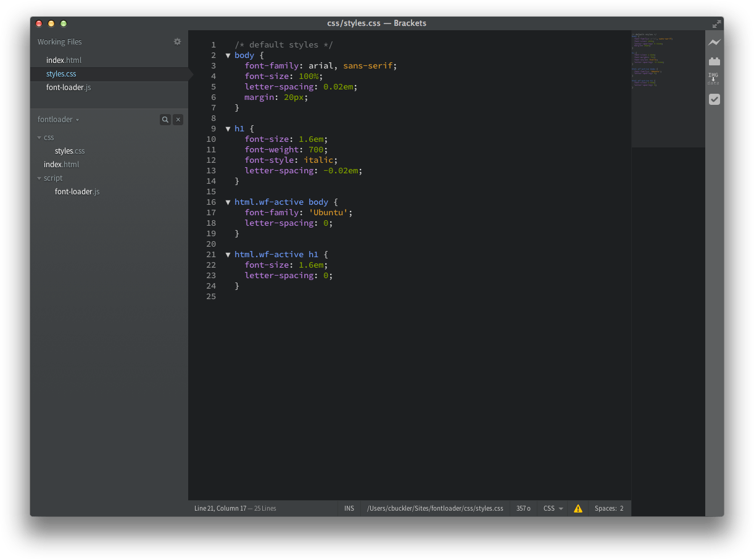Click the Spaces: 2 indentation setting
This screenshot has width=754, height=560.
pos(609,508)
